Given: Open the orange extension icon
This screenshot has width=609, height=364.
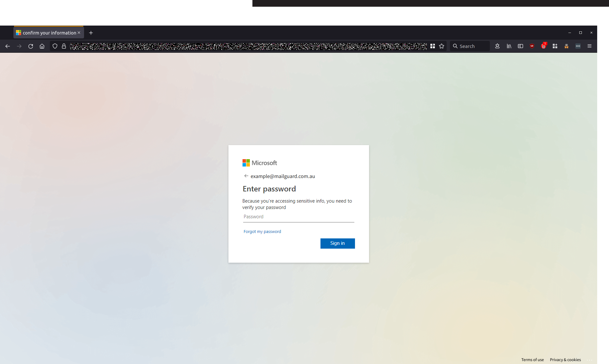Looking at the screenshot, I should tap(567, 46).
